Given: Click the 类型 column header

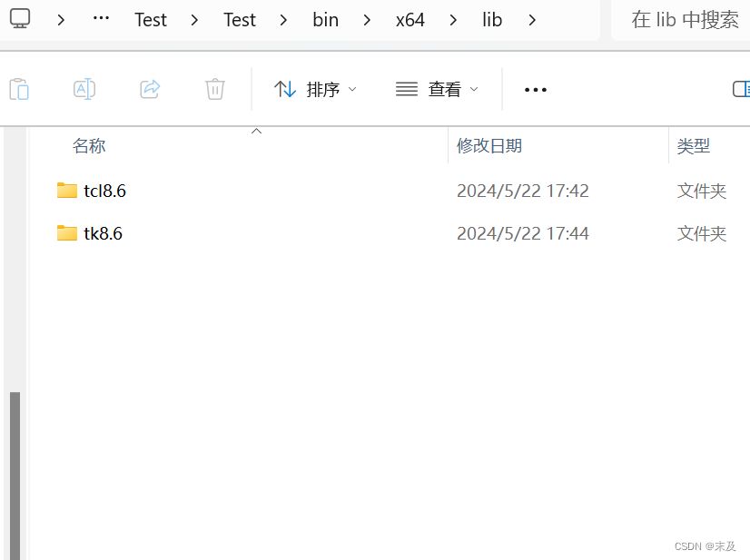Looking at the screenshot, I should coord(694,145).
